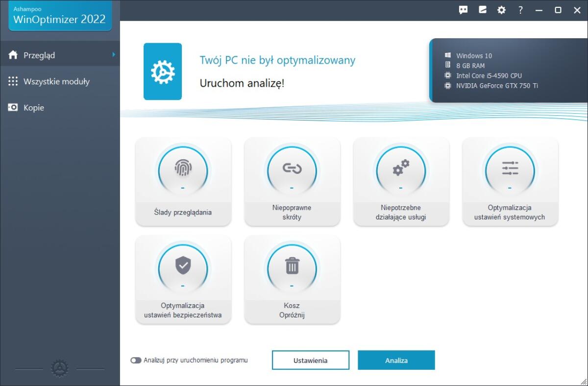This screenshot has width=588, height=386.
Task: Click the Ashampoo gear logo at sidebar bottom
Action: [60, 368]
